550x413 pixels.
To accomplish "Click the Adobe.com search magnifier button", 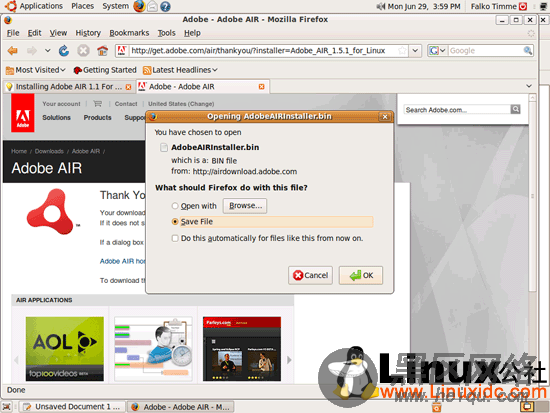I will (515, 109).
